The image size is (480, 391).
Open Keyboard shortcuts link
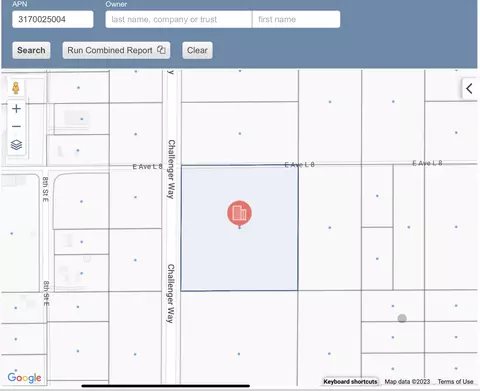tap(350, 382)
